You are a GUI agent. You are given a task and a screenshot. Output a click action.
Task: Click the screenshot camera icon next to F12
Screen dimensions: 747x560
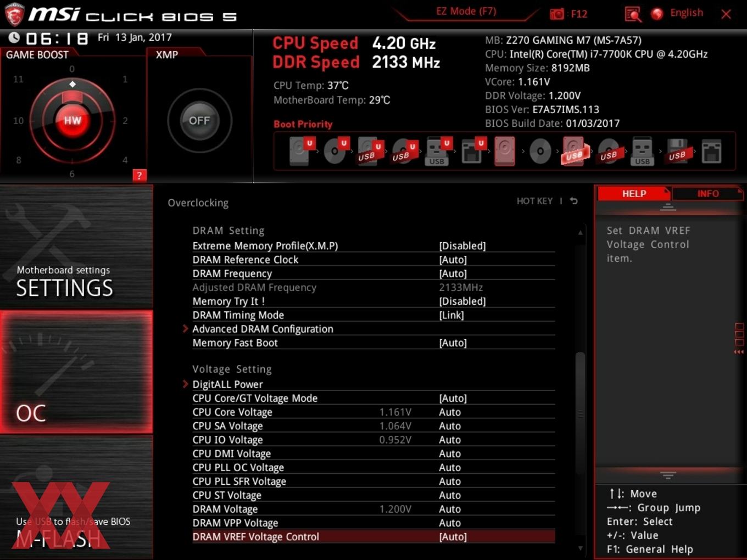coord(556,14)
